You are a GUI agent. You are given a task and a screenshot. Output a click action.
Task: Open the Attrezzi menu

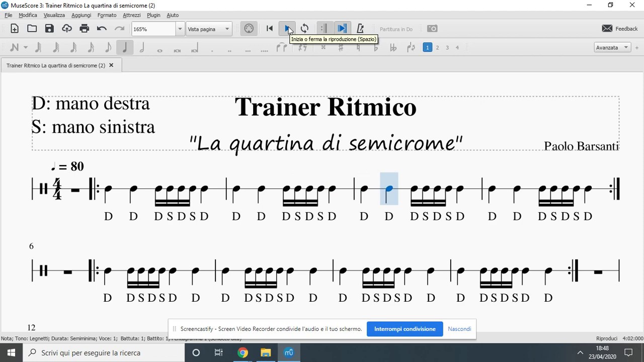(x=132, y=15)
